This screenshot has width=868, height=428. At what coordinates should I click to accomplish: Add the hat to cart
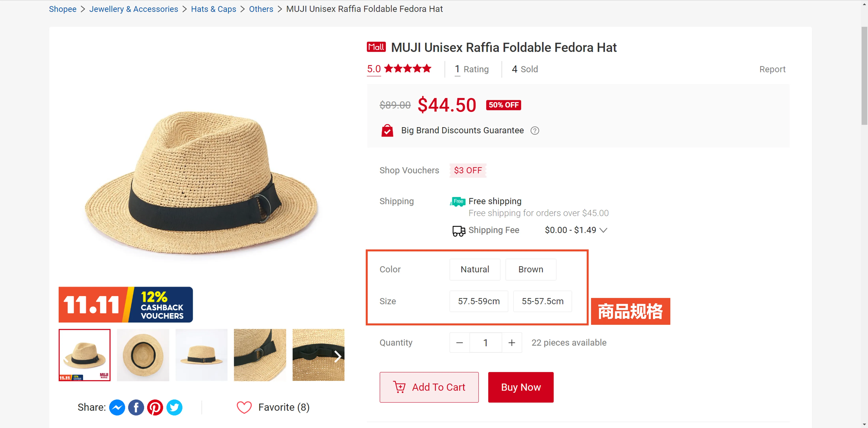pyautogui.click(x=429, y=387)
